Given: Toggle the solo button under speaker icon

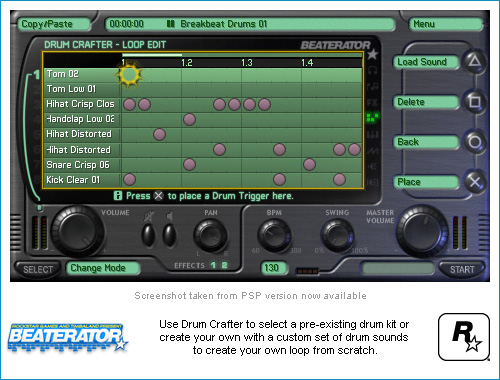Looking at the screenshot, I should pyautogui.click(x=169, y=235).
